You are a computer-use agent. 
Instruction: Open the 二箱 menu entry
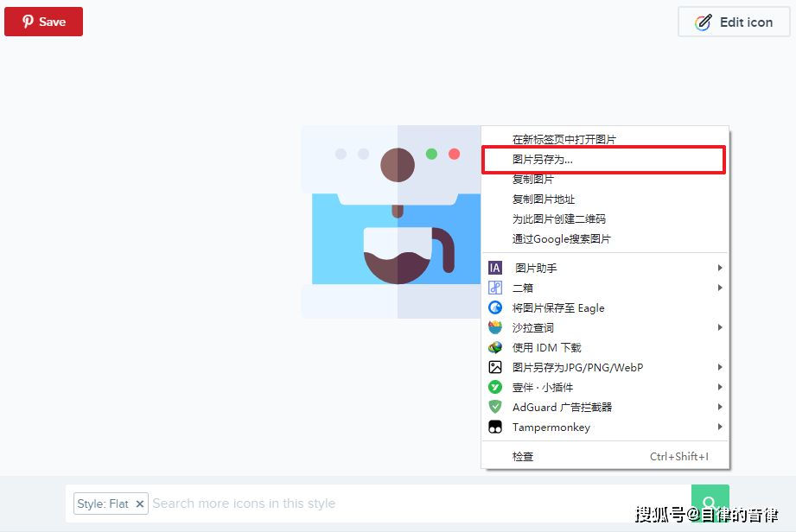pos(605,288)
